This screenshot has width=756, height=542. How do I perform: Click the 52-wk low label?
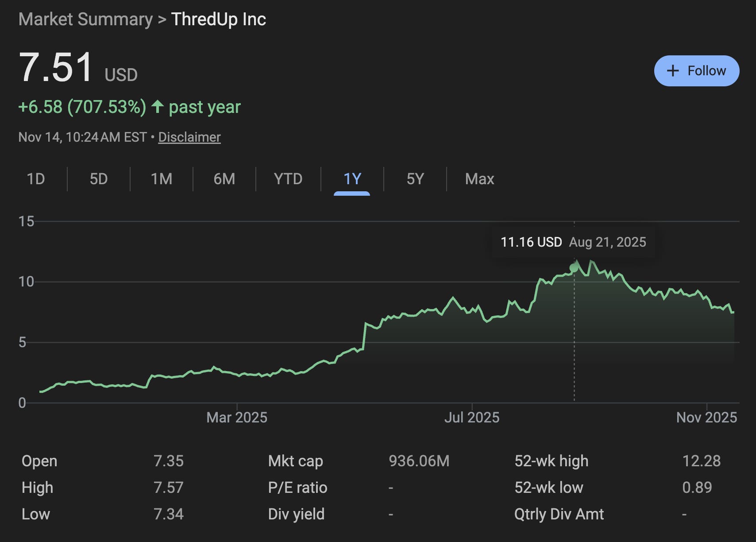(x=549, y=488)
